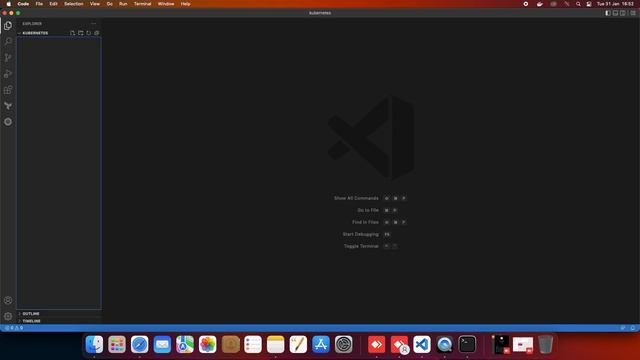Open Safari from the Dock
Image resolution: width=640 pixels, height=360 pixels.
point(140,344)
